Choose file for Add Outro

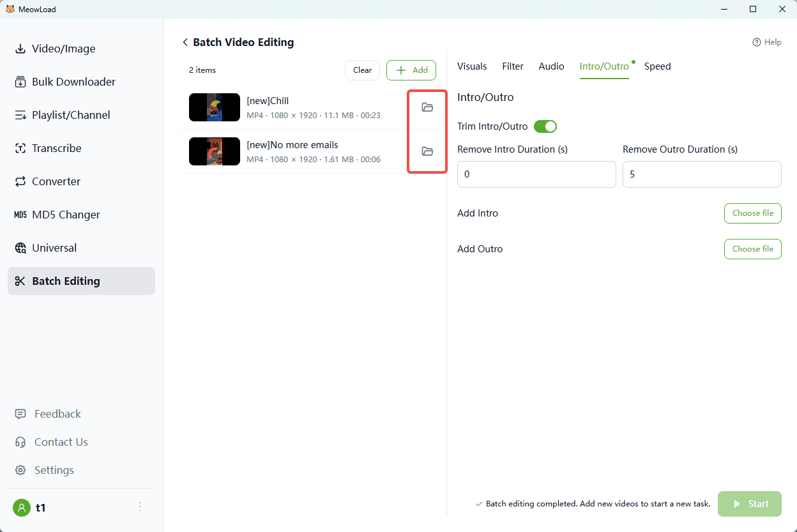click(752, 249)
